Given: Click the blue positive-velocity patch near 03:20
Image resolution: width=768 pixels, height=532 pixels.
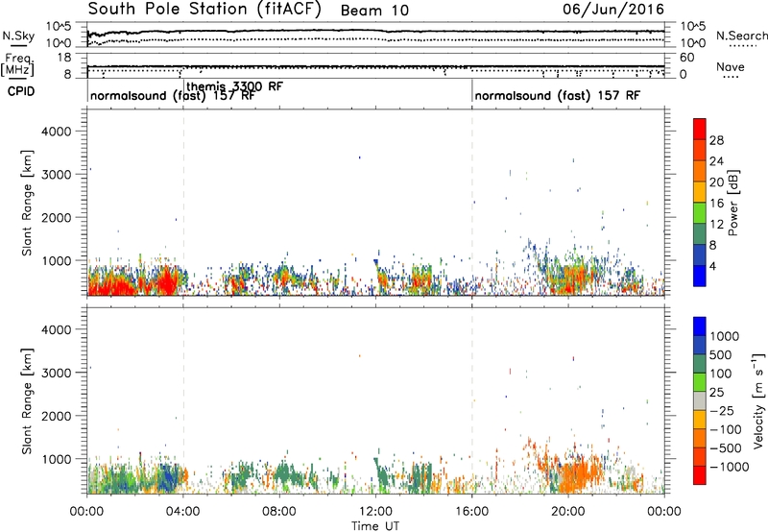Looking at the screenshot, I should [167, 476].
